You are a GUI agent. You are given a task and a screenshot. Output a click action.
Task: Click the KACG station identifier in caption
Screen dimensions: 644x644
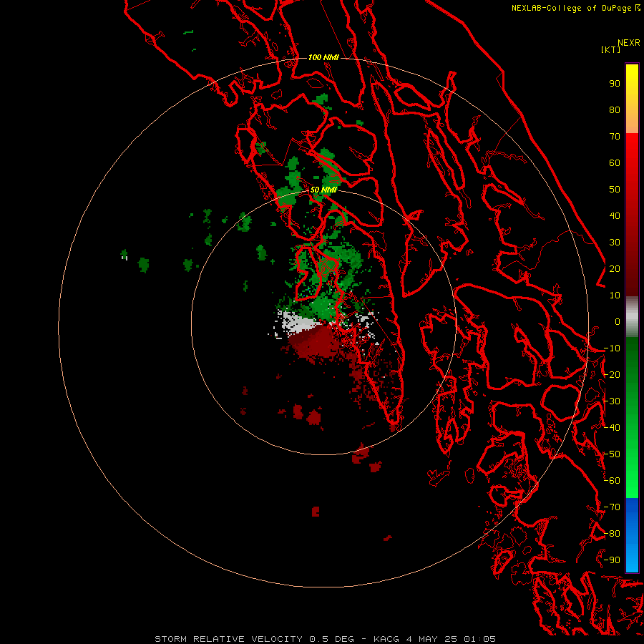tap(386, 639)
